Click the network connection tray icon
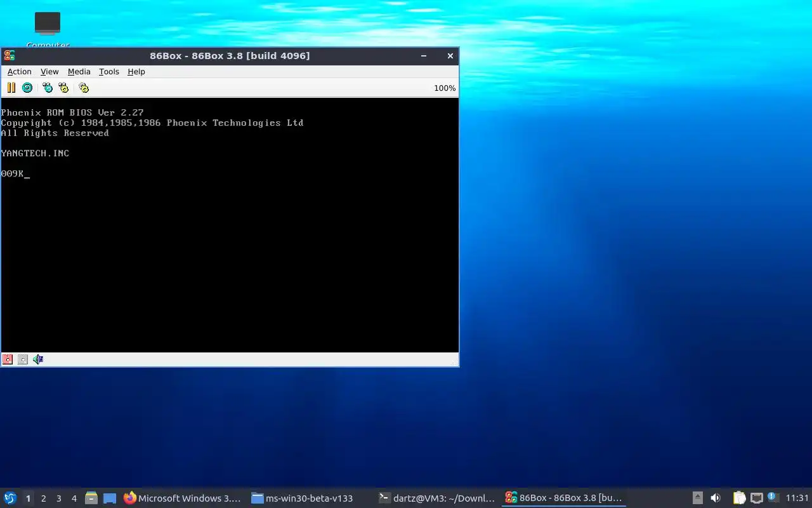Screen dimensions: 812x508 tap(756, 498)
